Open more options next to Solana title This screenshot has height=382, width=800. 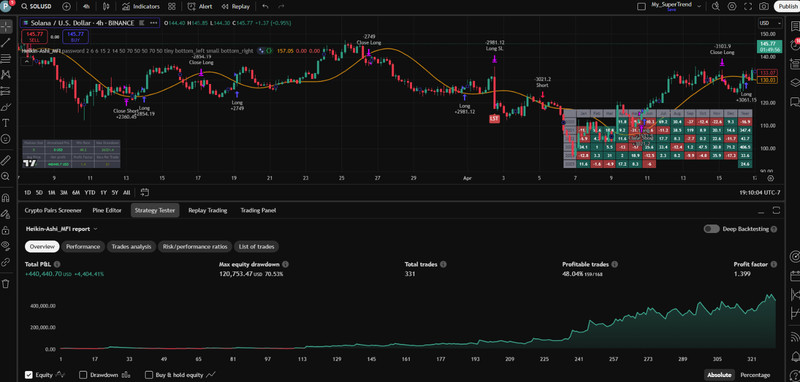(x=153, y=23)
